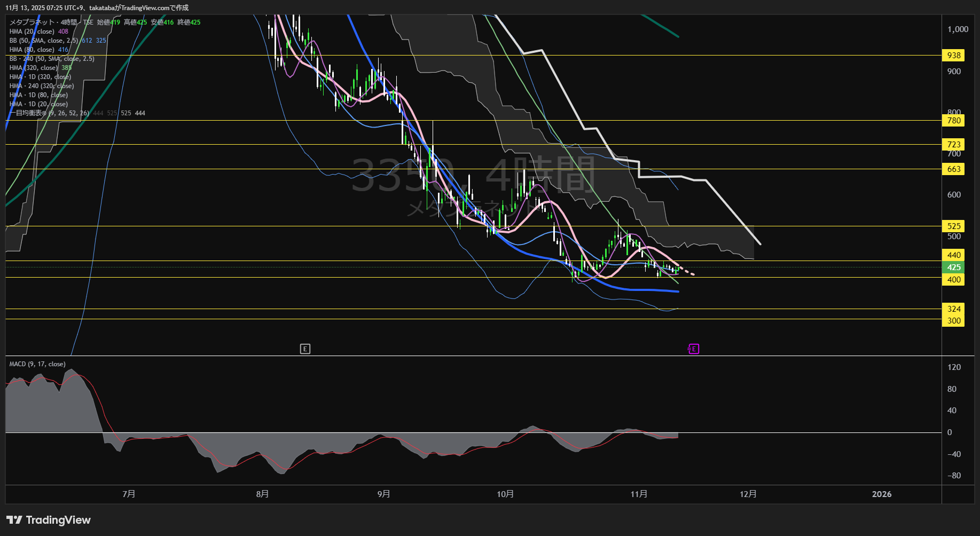The width and height of the screenshot is (980, 536).
Task: Click the 2026 label on time axis
Action: tap(881, 494)
